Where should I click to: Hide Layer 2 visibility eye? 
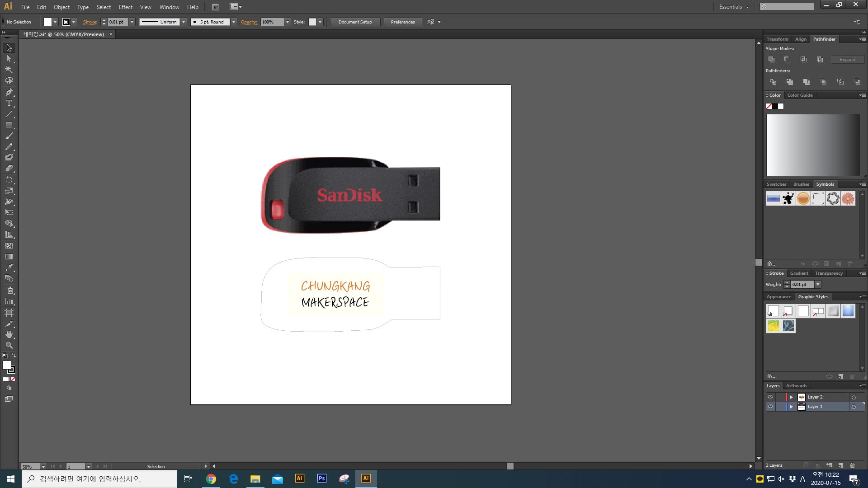(770, 397)
